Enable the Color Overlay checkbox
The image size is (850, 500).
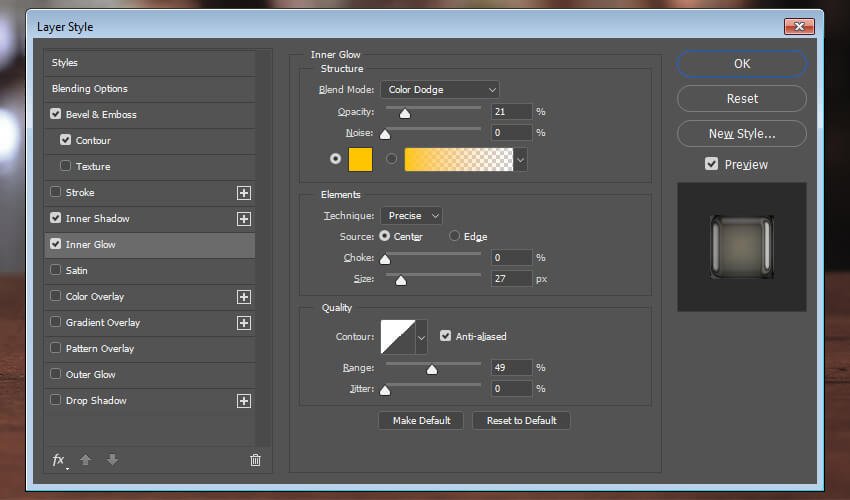(x=55, y=296)
